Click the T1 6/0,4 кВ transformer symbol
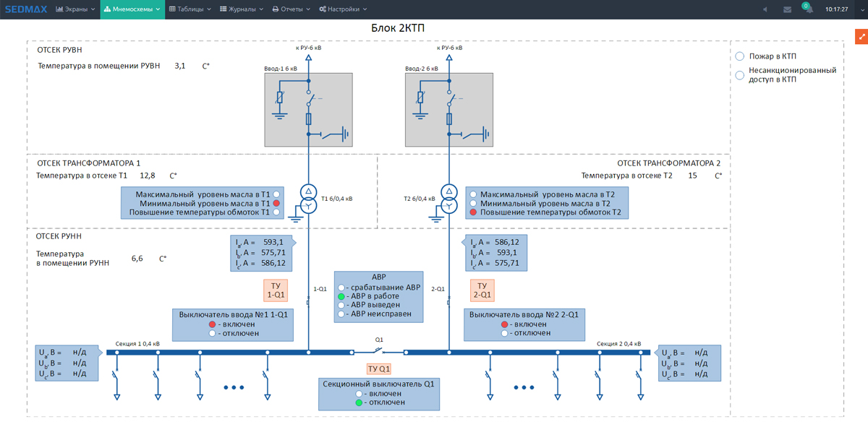 pyautogui.click(x=309, y=199)
